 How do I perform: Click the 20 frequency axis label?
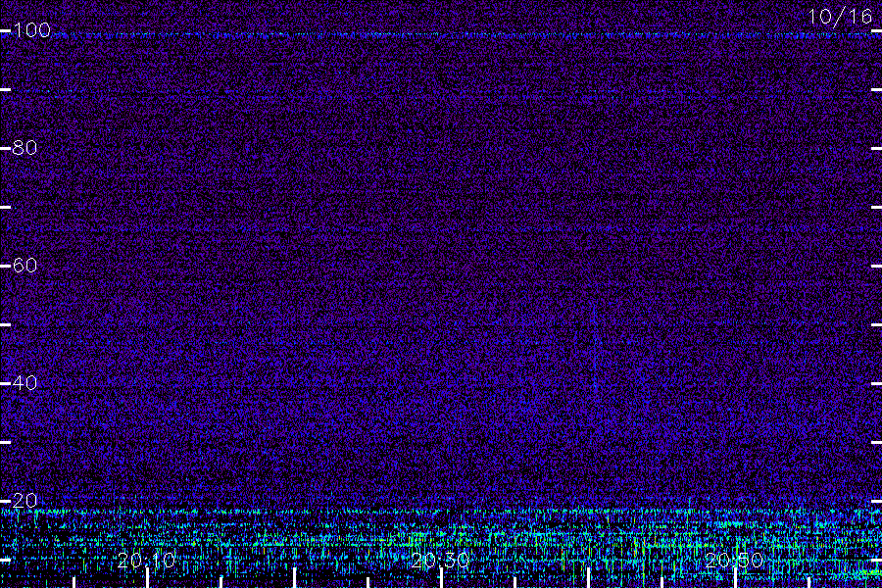(x=24, y=500)
